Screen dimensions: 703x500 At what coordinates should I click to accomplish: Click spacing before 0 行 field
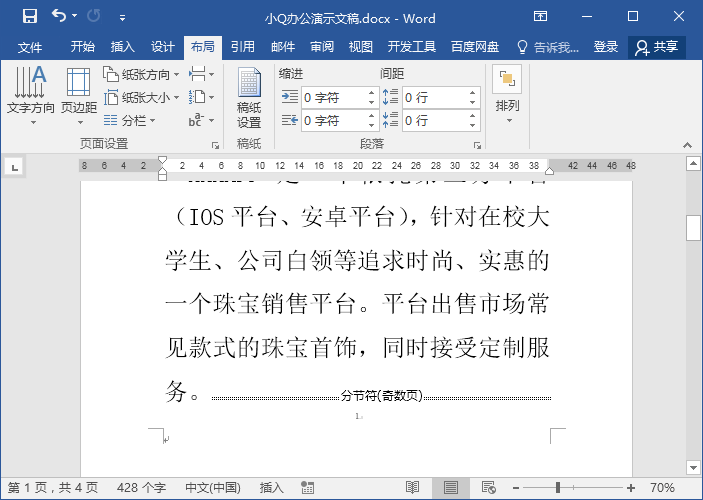pos(435,97)
